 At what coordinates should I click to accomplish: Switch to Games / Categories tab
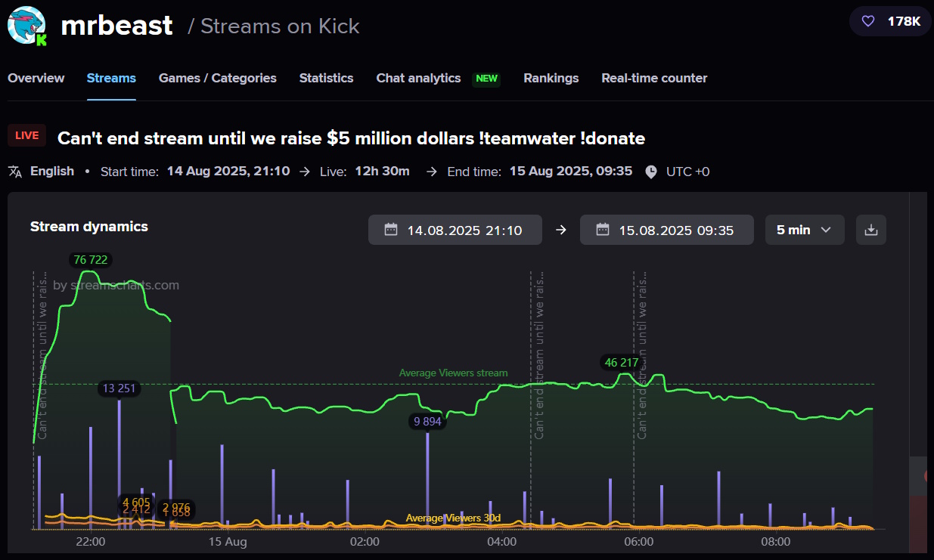tap(218, 78)
